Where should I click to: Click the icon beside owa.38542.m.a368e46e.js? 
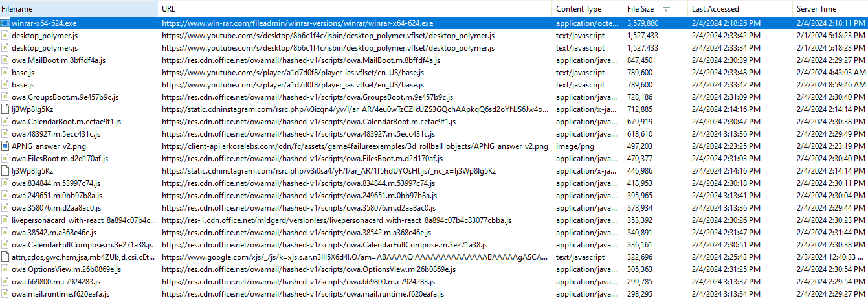(x=5, y=232)
